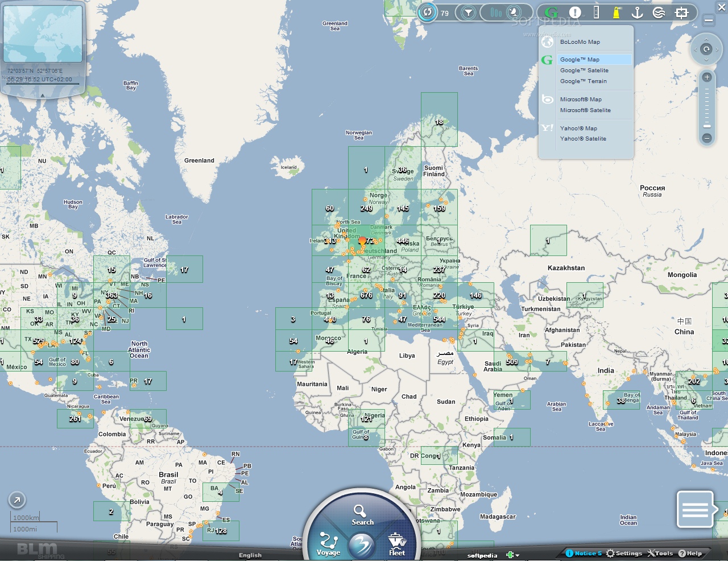728x561 pixels.
Task: Open the Fleet panel
Action: coord(397,544)
